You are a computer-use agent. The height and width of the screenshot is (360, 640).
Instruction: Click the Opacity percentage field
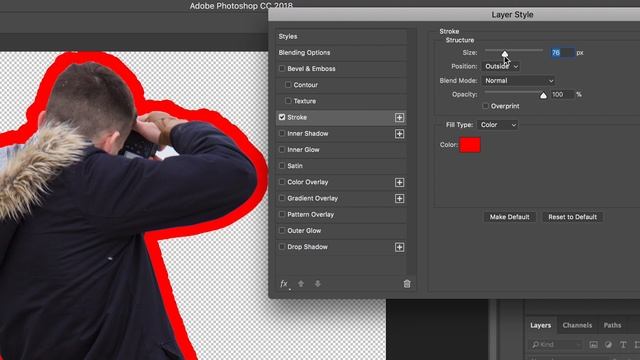coord(562,95)
